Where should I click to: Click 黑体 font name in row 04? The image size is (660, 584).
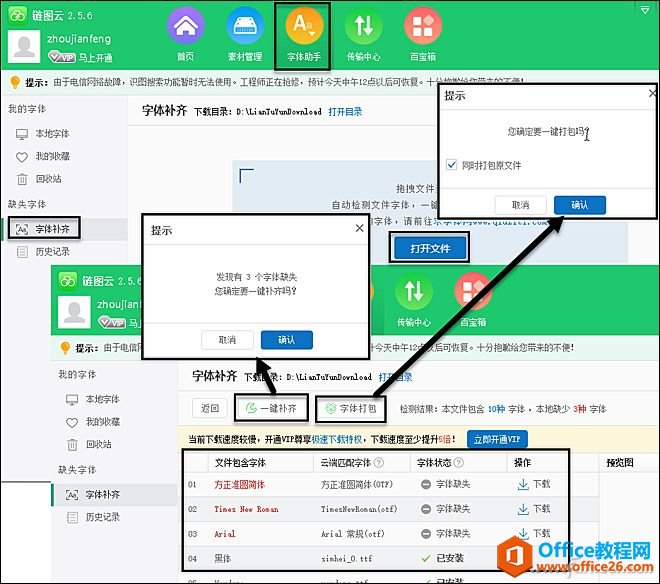223,558
